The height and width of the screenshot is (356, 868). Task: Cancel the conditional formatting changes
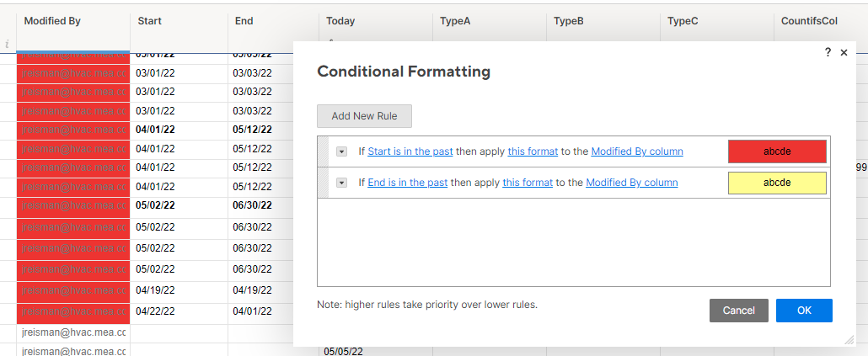[738, 311]
